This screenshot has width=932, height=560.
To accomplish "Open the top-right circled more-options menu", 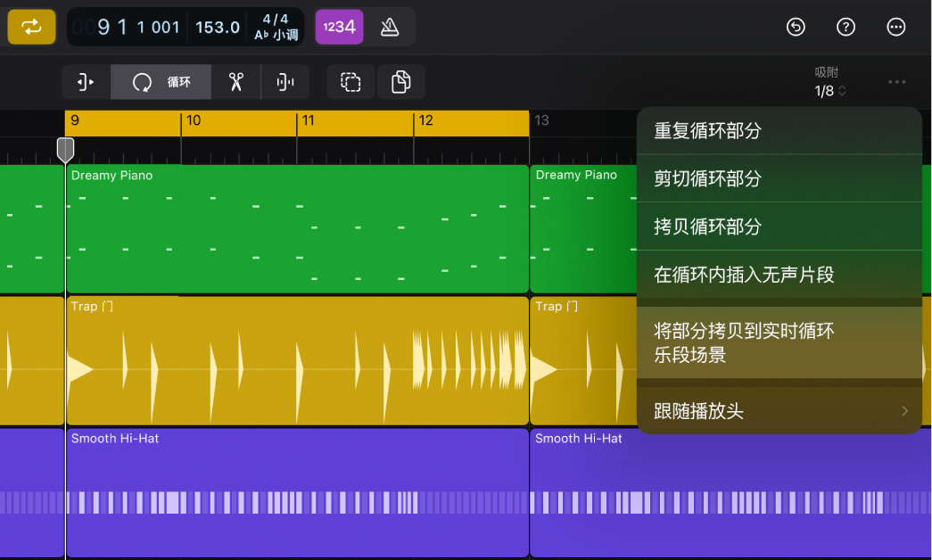I will click(x=895, y=27).
